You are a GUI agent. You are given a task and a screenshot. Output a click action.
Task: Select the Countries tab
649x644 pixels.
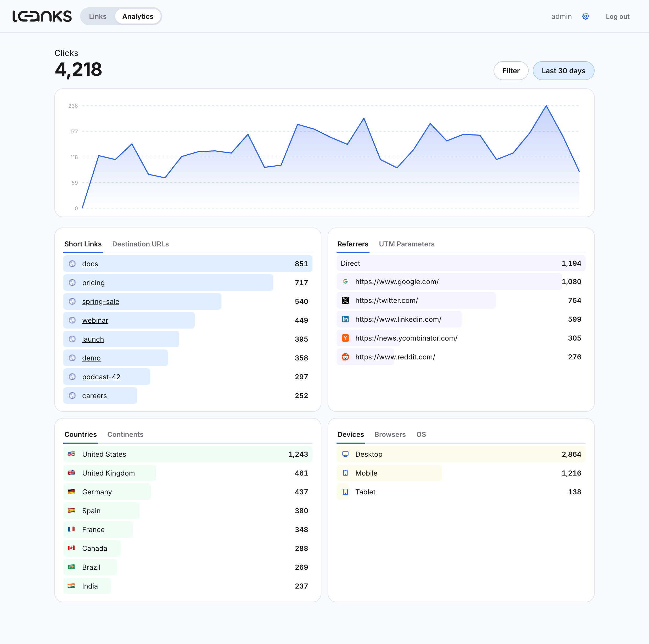click(81, 434)
